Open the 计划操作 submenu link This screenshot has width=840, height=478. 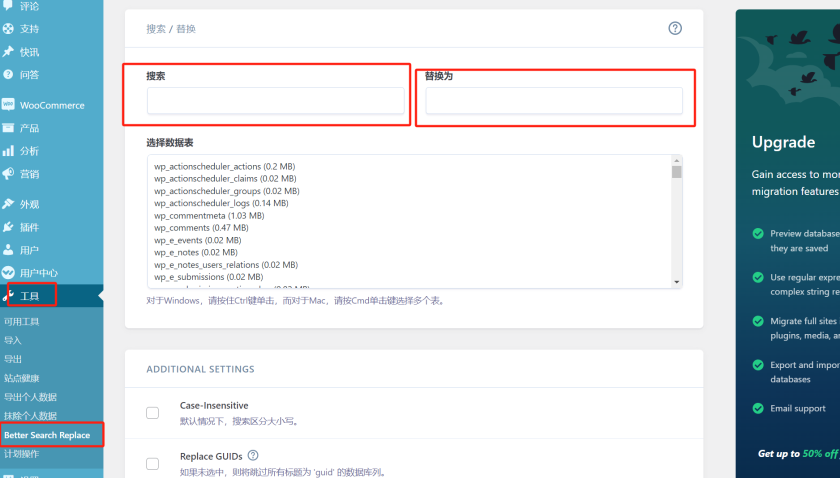point(21,454)
